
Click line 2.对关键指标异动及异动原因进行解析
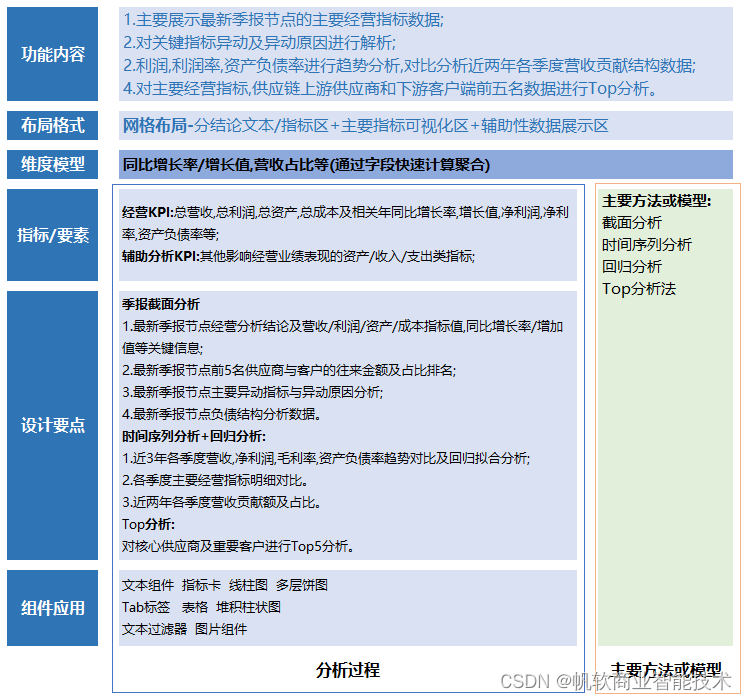click(x=259, y=43)
